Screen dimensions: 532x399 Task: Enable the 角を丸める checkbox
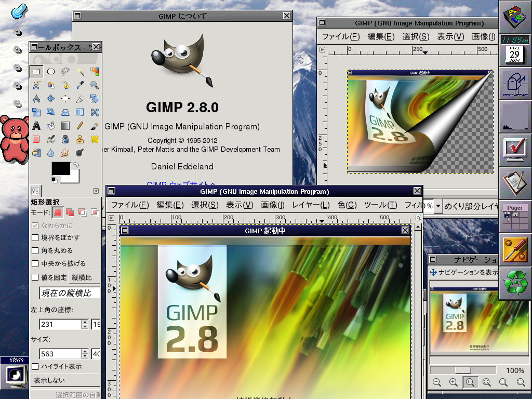35,251
